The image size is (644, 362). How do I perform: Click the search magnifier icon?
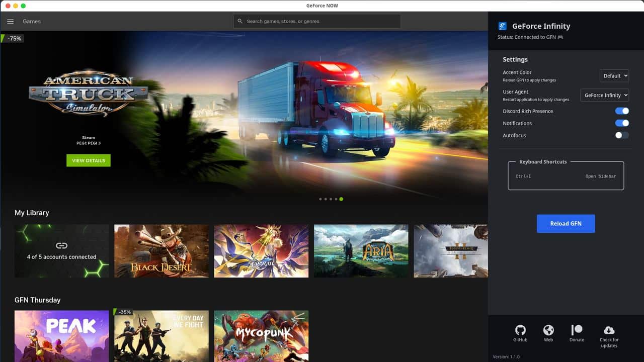240,21
